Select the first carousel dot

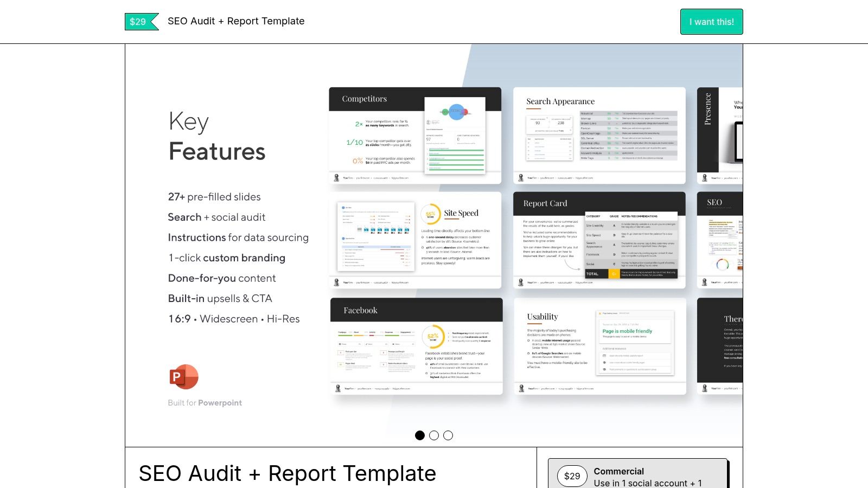click(x=419, y=435)
